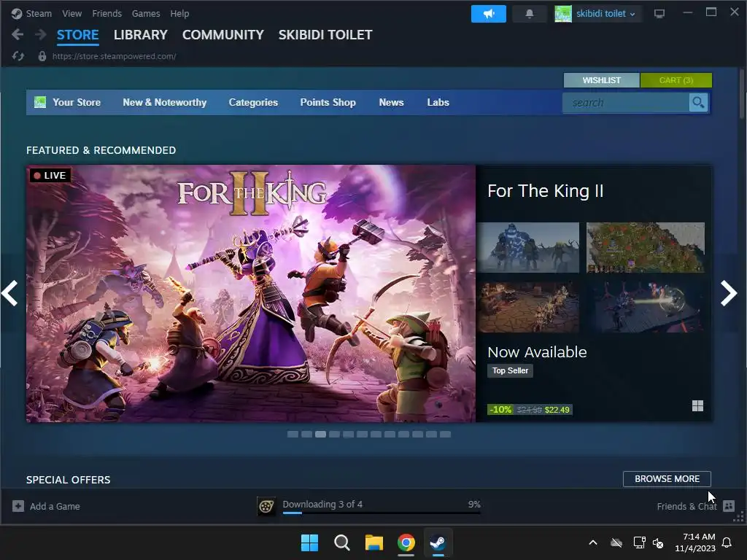Open the Friends menu
This screenshot has height=560, width=747.
pos(107,13)
